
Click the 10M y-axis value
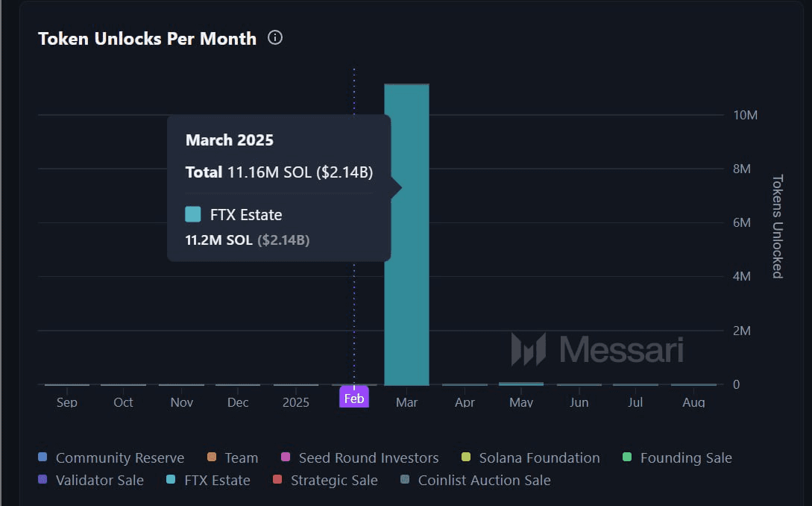click(745, 115)
